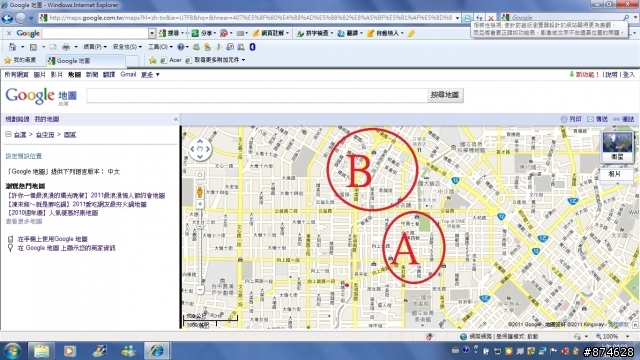Click the 列印 print link above map
Screen dimensions: 640x360
(571, 119)
